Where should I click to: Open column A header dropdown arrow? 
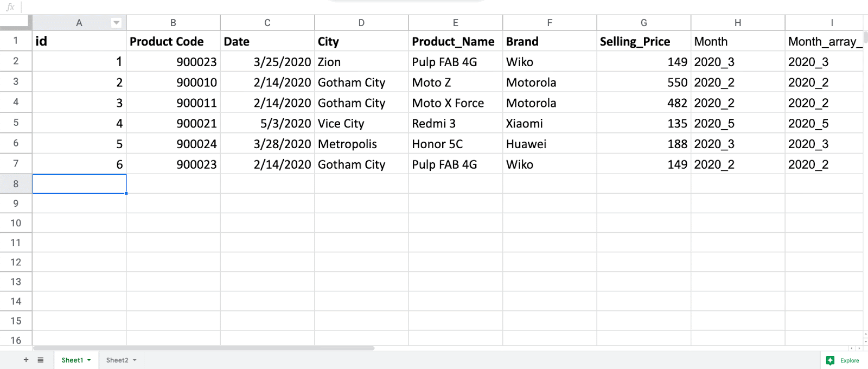[116, 23]
